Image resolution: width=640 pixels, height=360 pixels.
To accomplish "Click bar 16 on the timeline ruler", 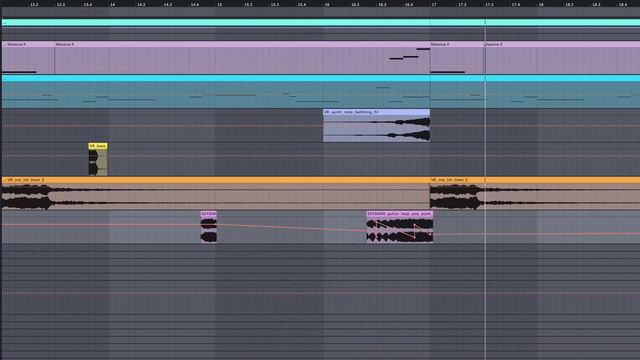I will [x=327, y=4].
